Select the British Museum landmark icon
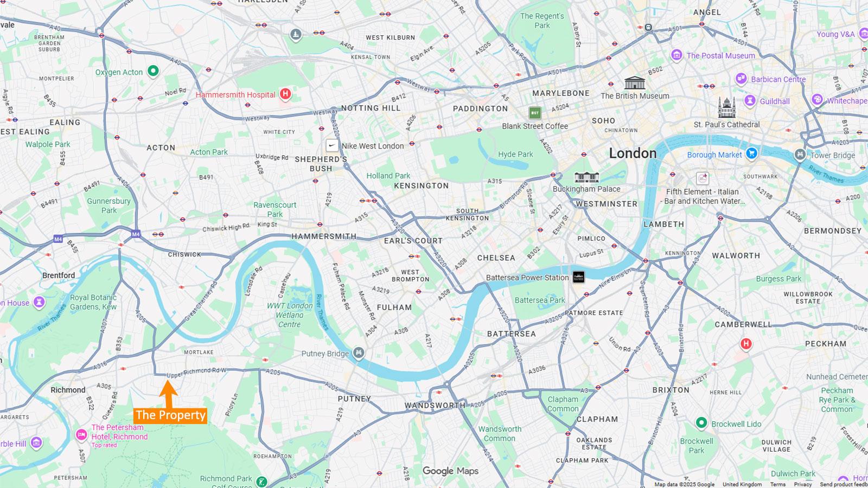The image size is (868, 488). click(x=634, y=83)
